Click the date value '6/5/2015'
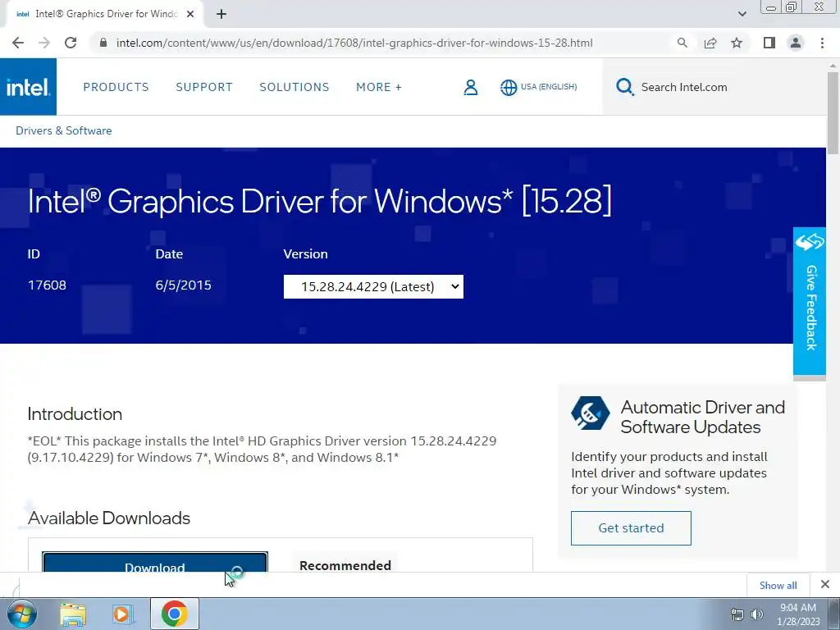Viewport: 840px width, 630px height. 183,285
